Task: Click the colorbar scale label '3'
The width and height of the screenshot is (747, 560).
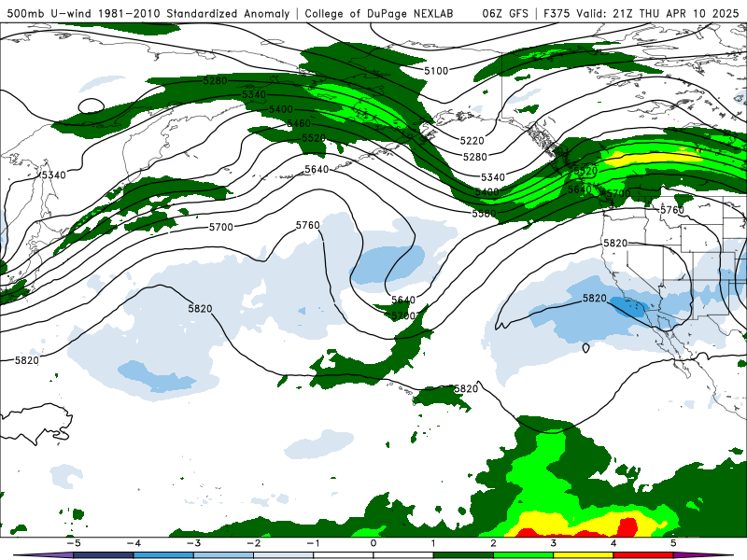Action: coord(554,543)
